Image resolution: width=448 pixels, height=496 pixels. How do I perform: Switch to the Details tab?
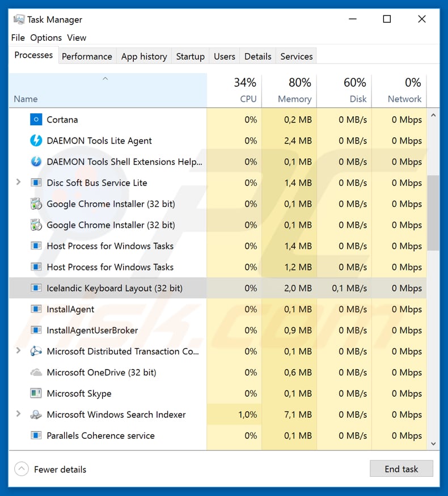[257, 56]
